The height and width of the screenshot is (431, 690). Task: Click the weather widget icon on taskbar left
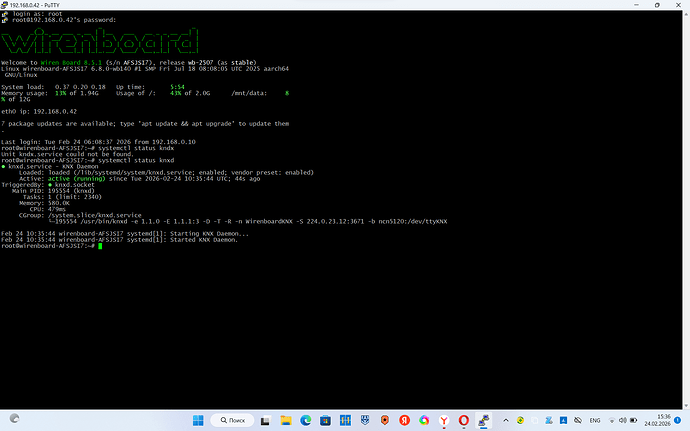(x=15, y=419)
